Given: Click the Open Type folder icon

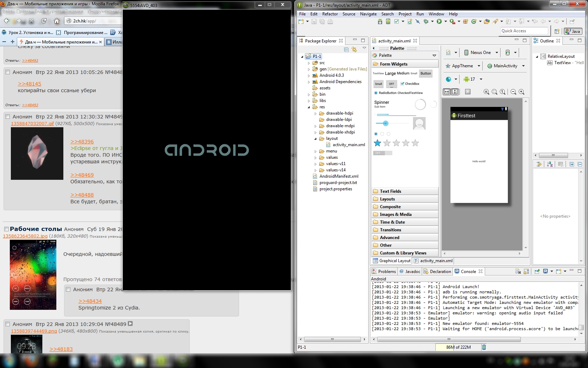Looking at the screenshot, I should point(487,22).
